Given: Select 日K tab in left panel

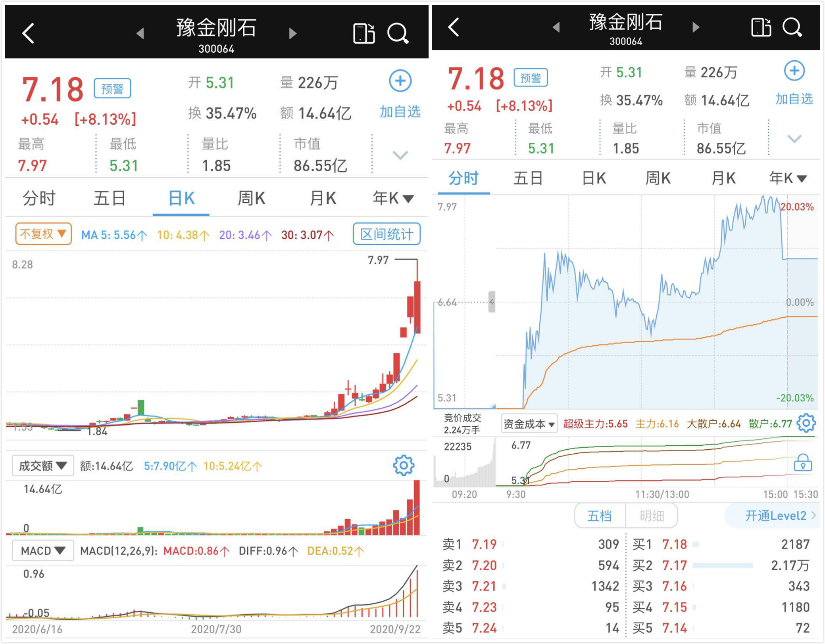Looking at the screenshot, I should (x=181, y=198).
